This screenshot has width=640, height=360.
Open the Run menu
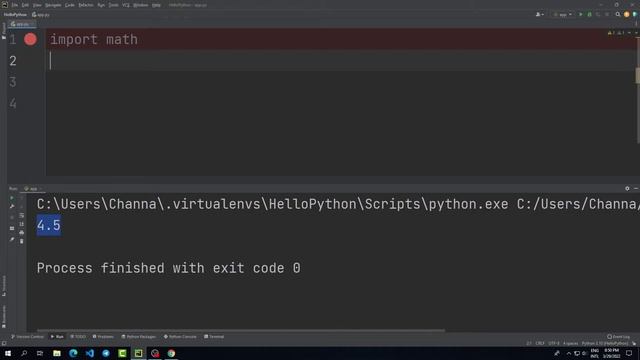[x=101, y=5]
